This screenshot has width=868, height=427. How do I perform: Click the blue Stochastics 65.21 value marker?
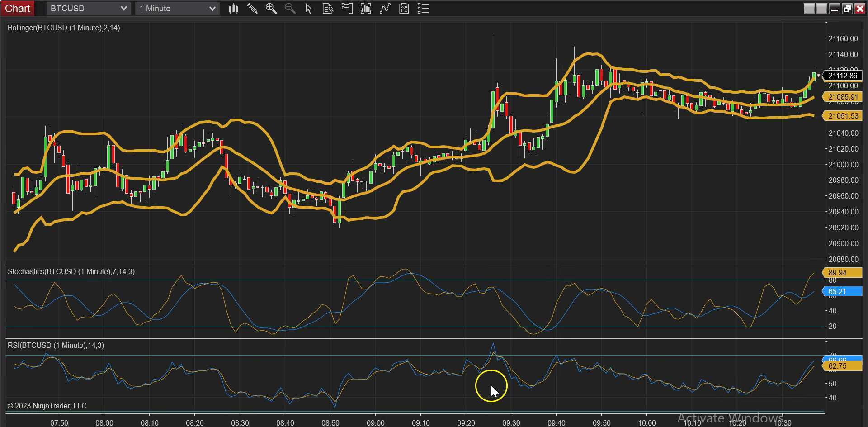tap(843, 292)
